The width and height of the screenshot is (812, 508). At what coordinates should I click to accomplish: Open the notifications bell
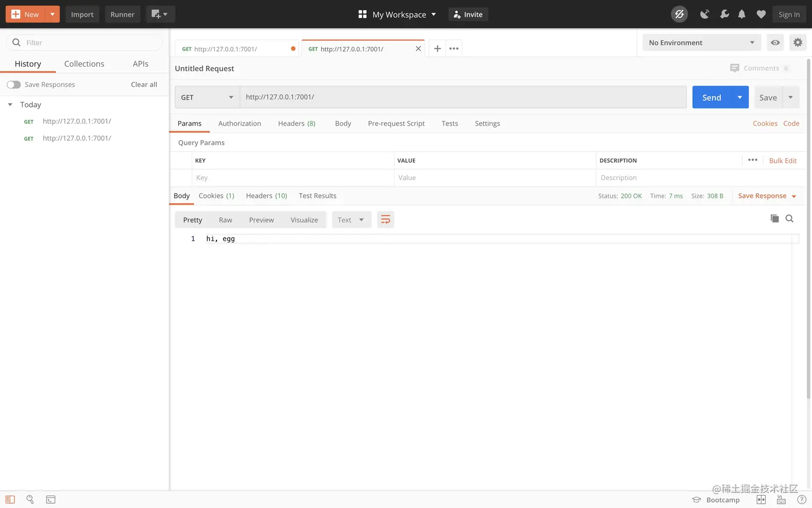[x=742, y=15]
